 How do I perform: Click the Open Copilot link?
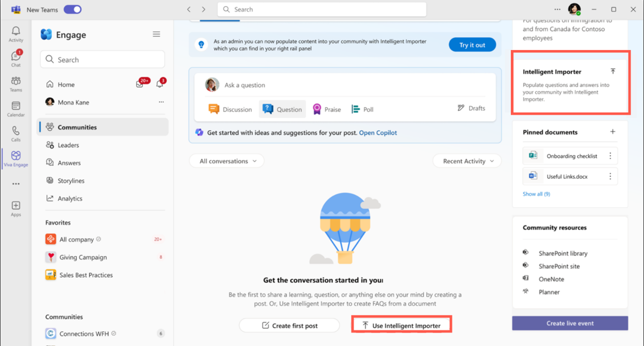(x=378, y=133)
